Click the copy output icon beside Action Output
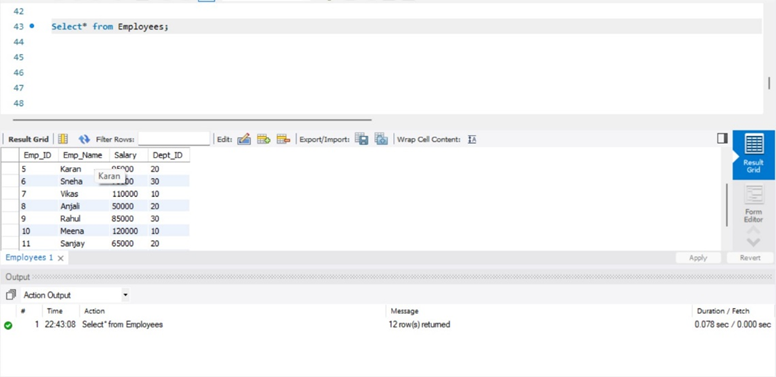 10,295
